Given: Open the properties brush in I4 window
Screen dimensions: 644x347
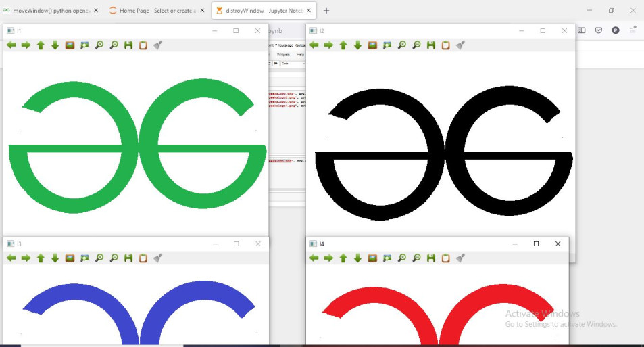Looking at the screenshot, I should pos(460,258).
